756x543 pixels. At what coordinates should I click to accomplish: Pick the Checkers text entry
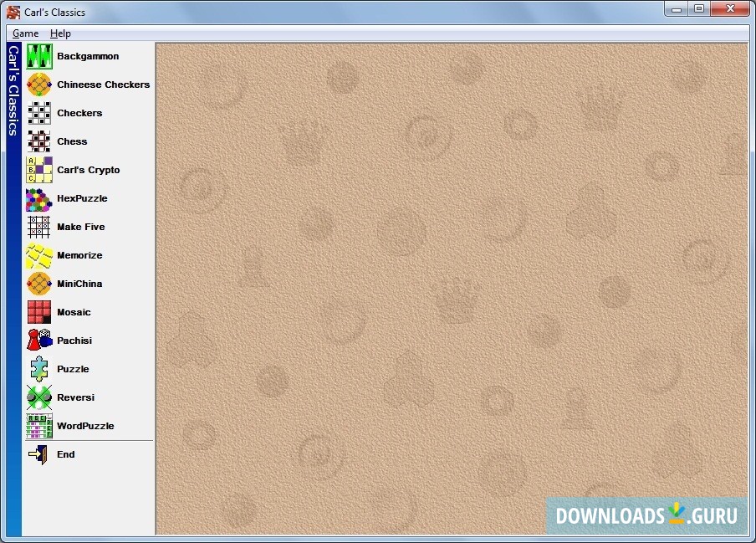click(x=79, y=113)
